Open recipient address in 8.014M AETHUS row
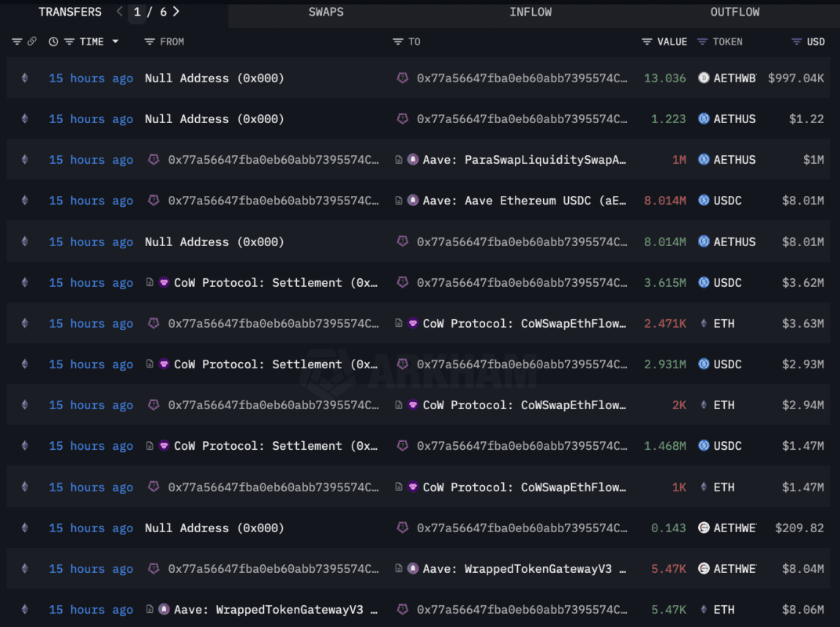 522,241
